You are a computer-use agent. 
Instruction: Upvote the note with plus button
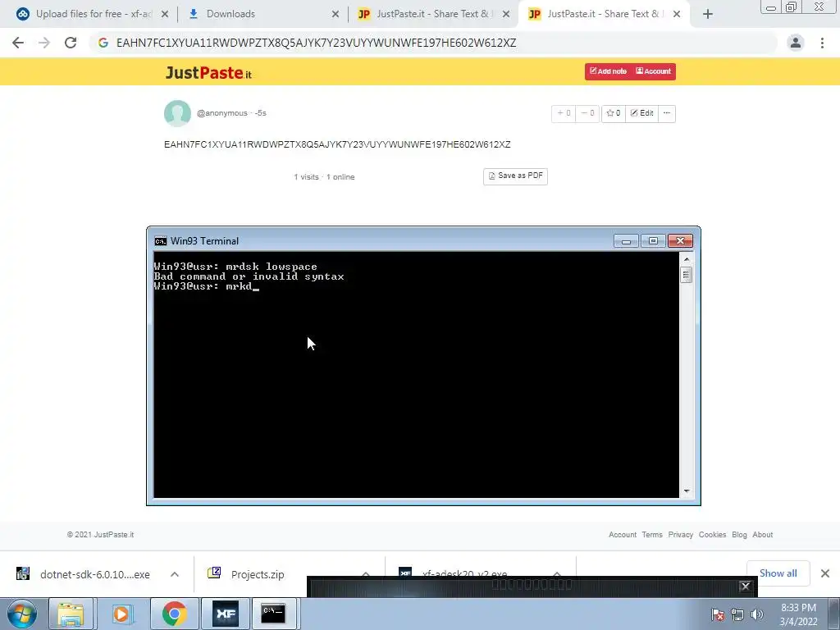tap(564, 113)
